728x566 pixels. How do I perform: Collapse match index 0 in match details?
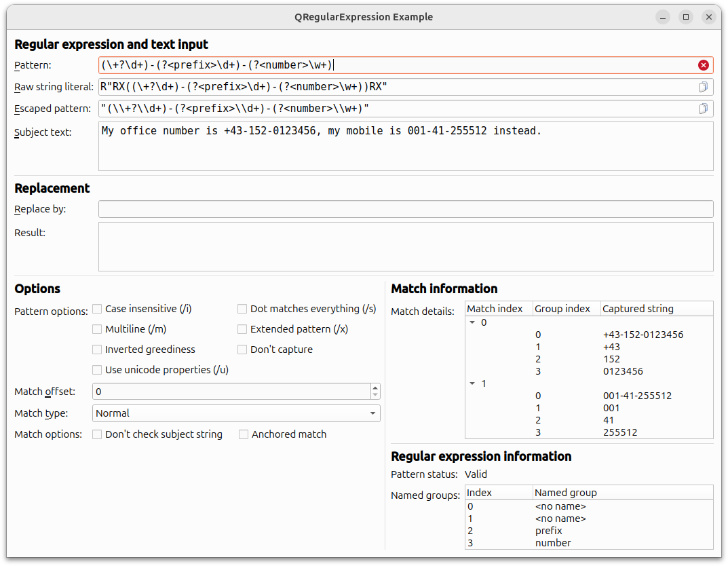click(x=472, y=322)
